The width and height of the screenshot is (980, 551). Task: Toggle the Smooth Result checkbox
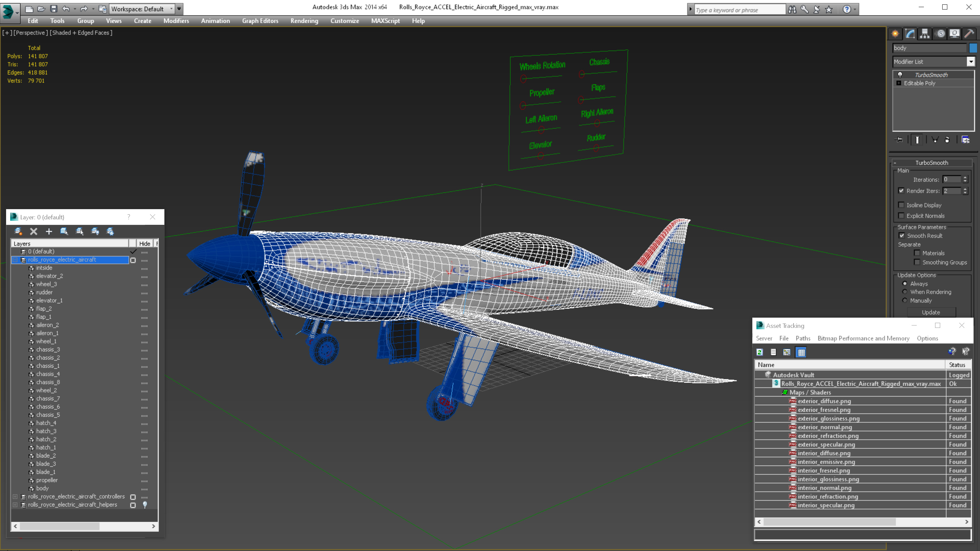tap(901, 235)
